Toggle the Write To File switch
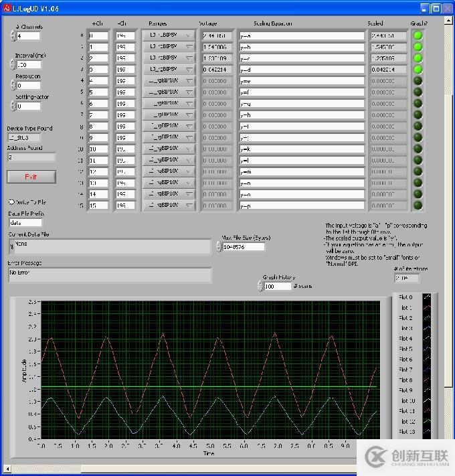455x476 pixels. point(12,202)
